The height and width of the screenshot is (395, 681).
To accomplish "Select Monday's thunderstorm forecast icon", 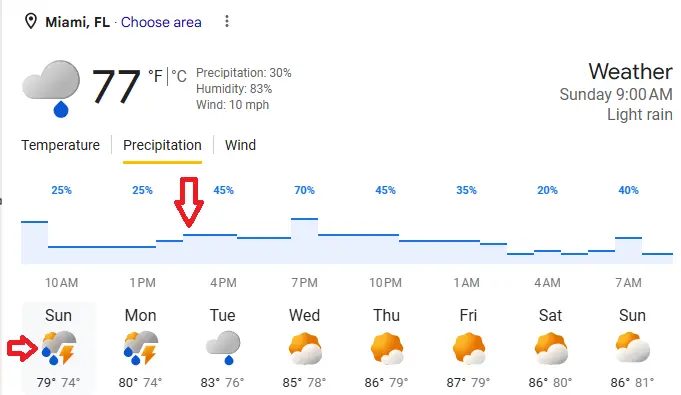I will pyautogui.click(x=141, y=348).
